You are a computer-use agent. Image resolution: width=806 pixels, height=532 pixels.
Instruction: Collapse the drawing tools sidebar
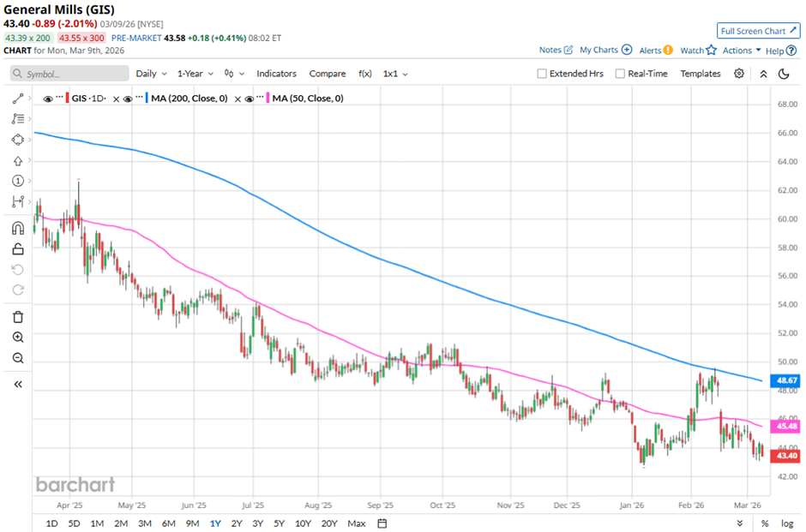click(18, 384)
